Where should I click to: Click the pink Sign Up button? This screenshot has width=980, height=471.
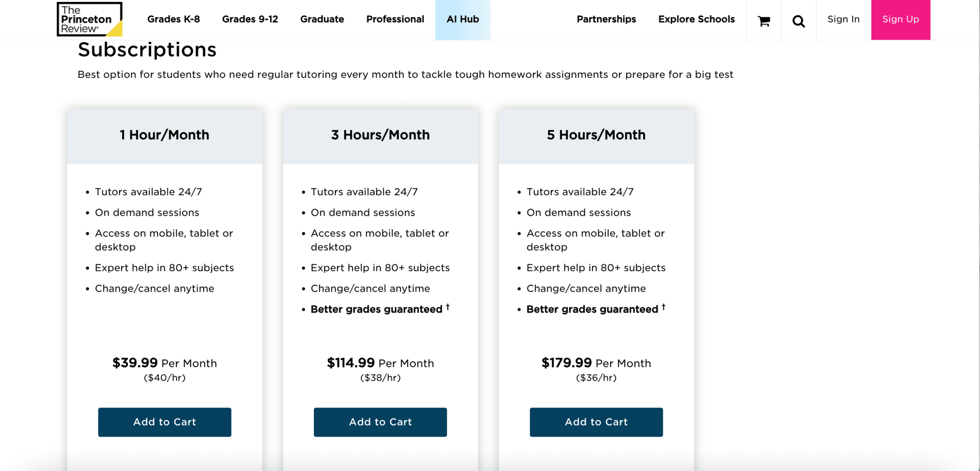pyautogui.click(x=900, y=19)
